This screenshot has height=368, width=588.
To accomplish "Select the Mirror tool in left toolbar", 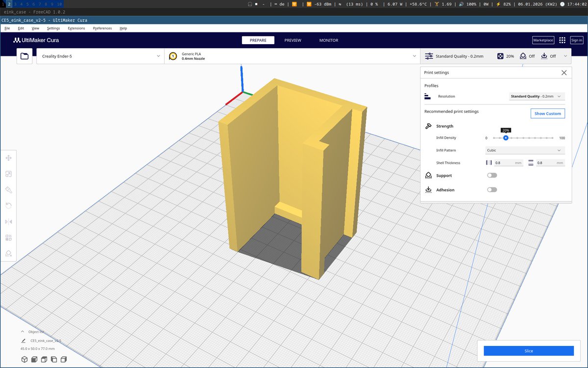I will click(8, 222).
